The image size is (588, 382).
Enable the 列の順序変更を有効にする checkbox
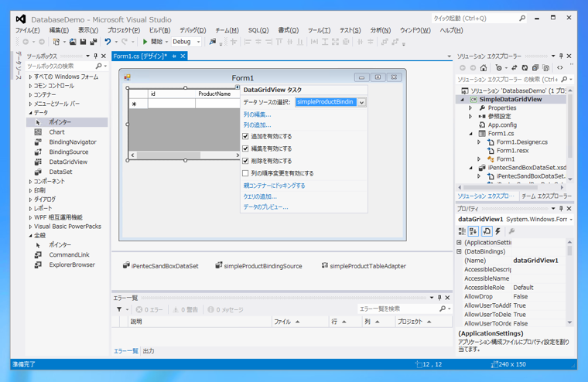(245, 173)
